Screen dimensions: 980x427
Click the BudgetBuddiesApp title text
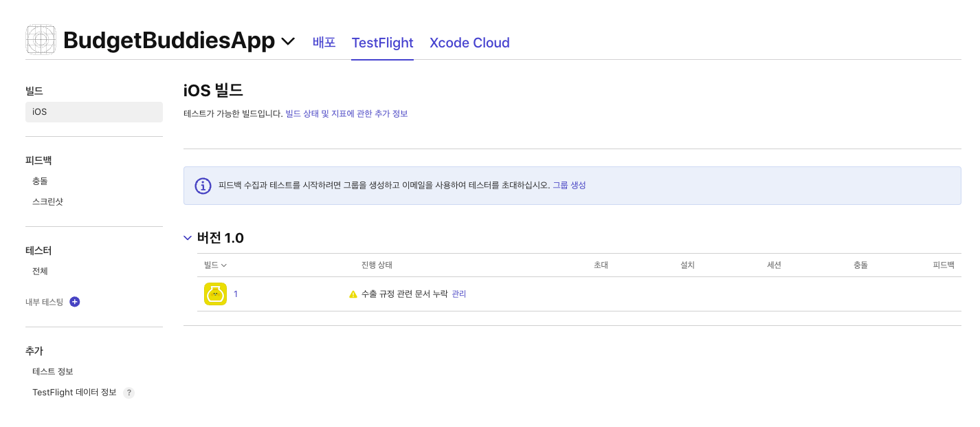coord(169,41)
